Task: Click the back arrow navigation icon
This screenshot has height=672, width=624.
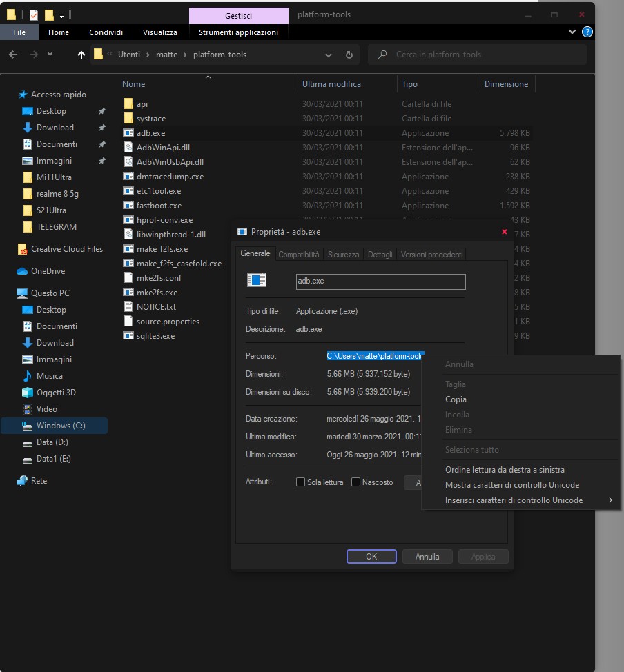Action: click(13, 55)
